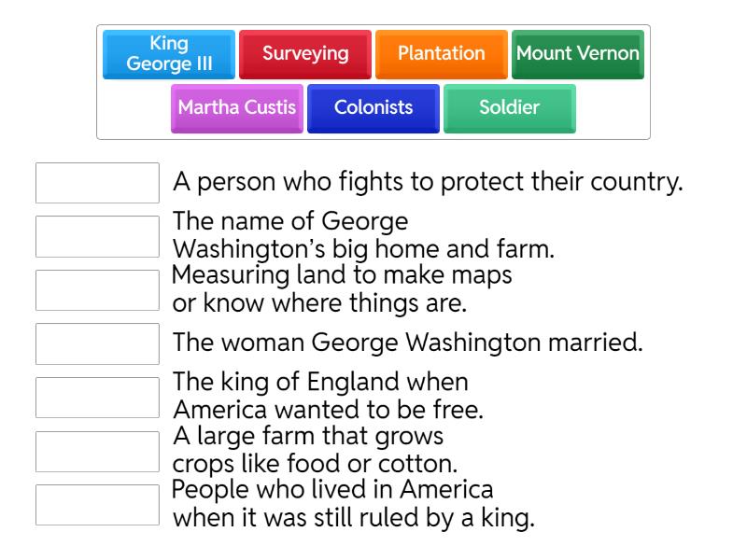The width and height of the screenshot is (747, 560).
Task: Select the Plantation tile
Action: pyautogui.click(x=441, y=54)
